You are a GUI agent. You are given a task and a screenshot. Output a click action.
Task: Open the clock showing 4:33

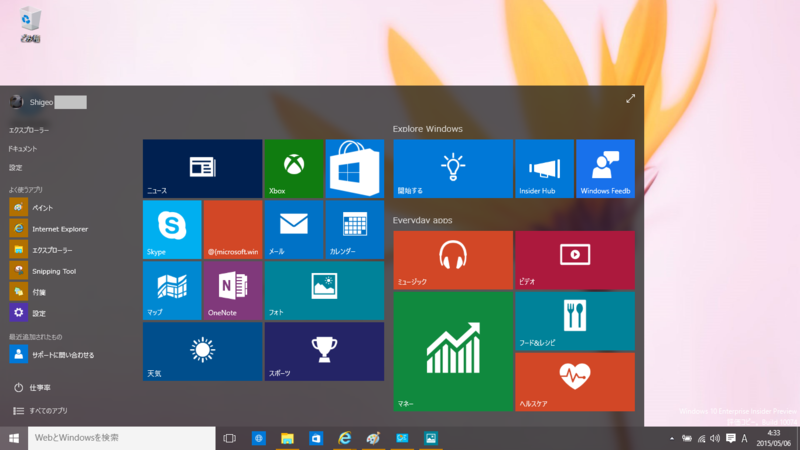773,438
